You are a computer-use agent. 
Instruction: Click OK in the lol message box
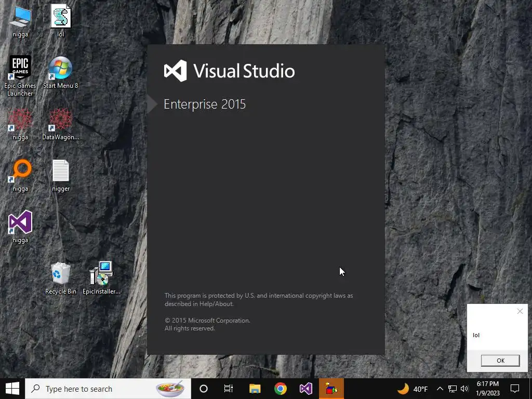[x=500, y=361]
